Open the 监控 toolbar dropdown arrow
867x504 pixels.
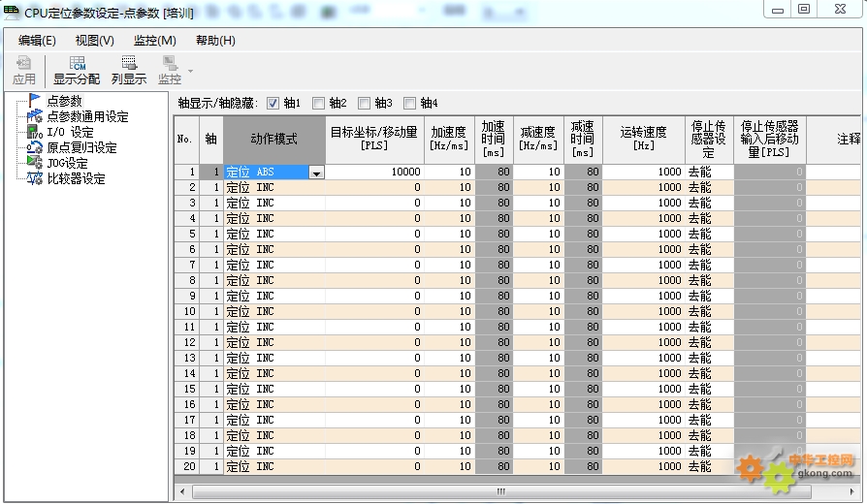(x=191, y=71)
